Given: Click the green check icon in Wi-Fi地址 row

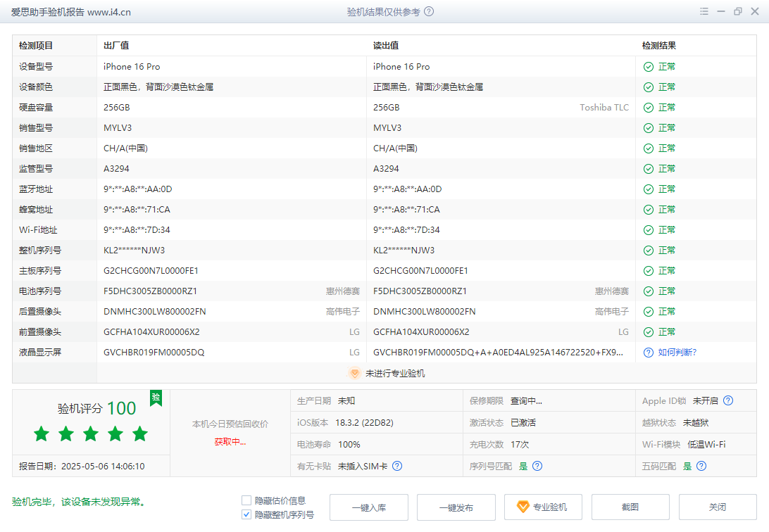Looking at the screenshot, I should pyautogui.click(x=649, y=230).
